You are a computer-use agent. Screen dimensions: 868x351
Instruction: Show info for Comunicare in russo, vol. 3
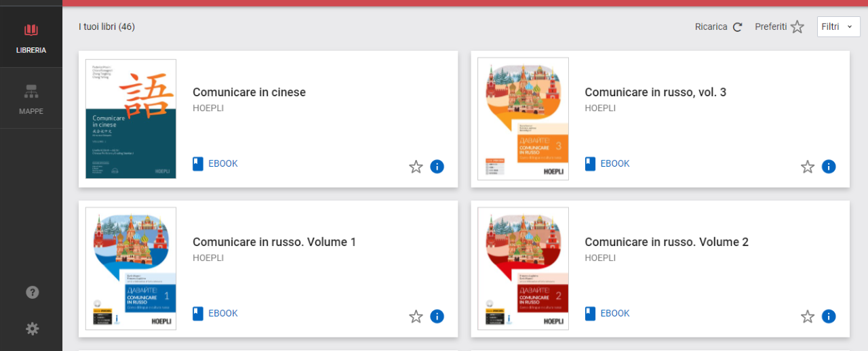click(x=829, y=166)
